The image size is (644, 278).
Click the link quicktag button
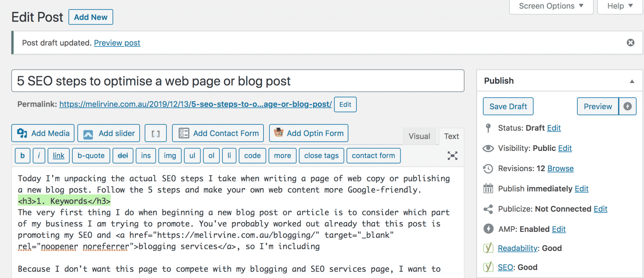pos(58,156)
